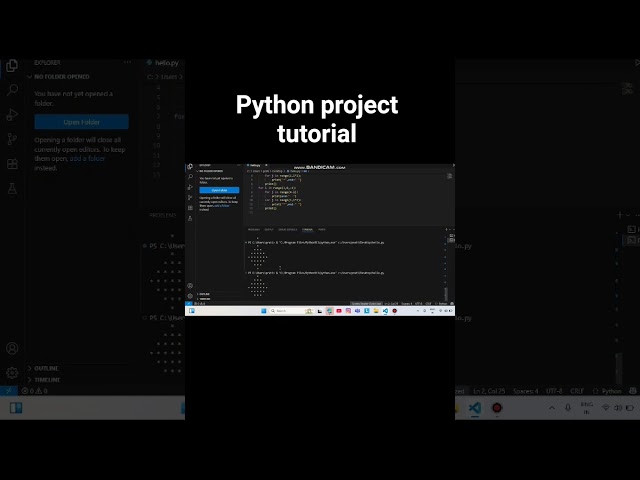Open Manage gear in small centered screenshot
The height and width of the screenshot is (480, 640).
(190, 296)
